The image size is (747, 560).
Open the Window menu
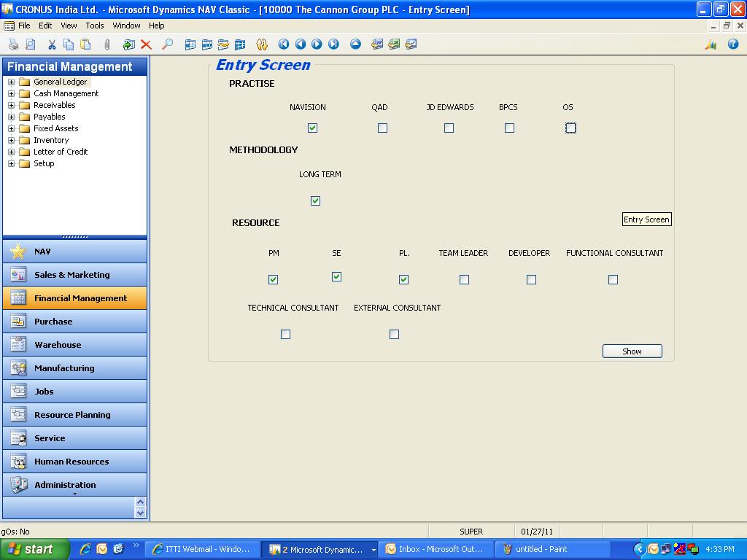pyautogui.click(x=126, y=26)
